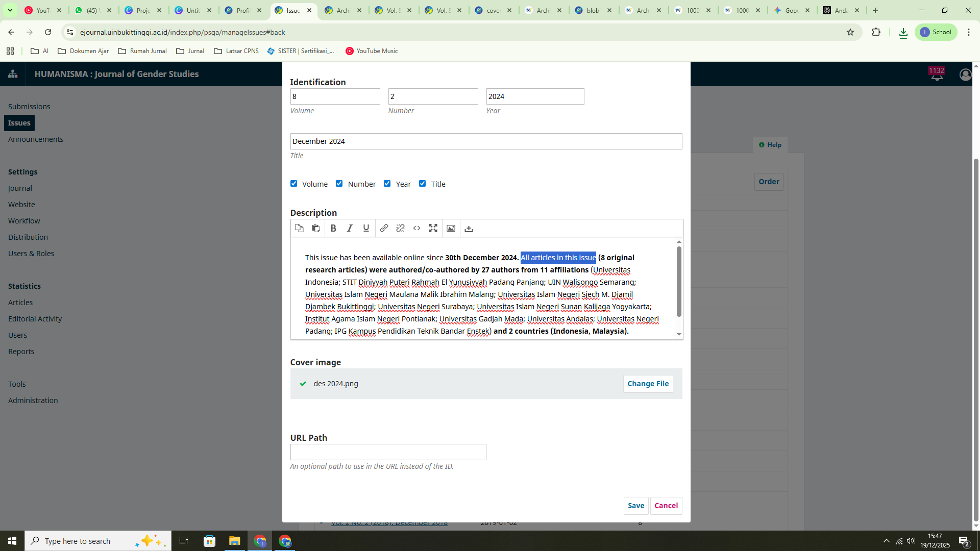This screenshot has height=551, width=980.
Task: Open Announcements in the sidebar menu
Action: (x=36, y=139)
